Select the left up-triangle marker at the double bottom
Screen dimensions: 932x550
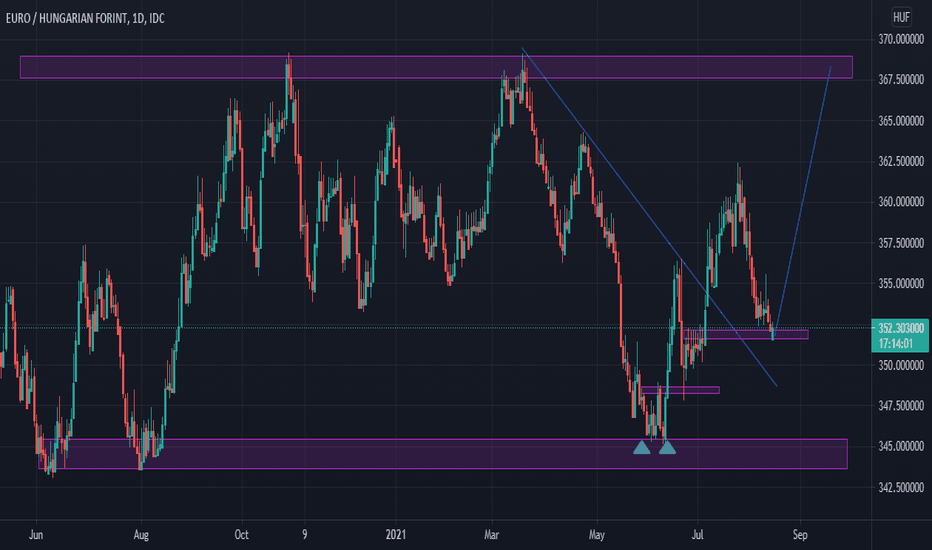coord(641,447)
